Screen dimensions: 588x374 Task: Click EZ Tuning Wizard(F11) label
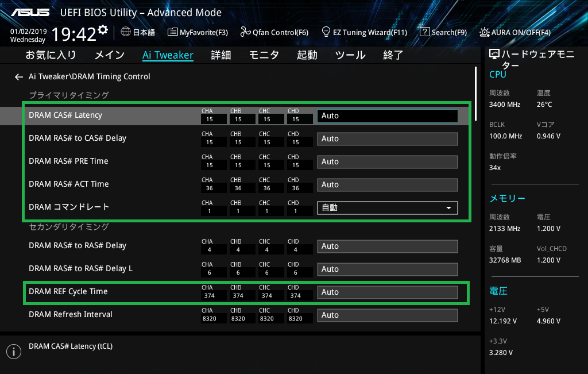(x=370, y=32)
